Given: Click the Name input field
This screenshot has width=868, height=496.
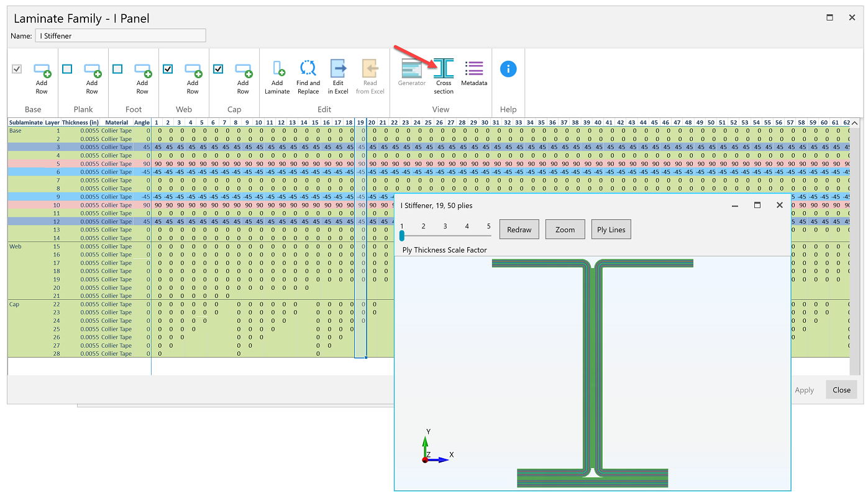Looking at the screenshot, I should pos(121,36).
